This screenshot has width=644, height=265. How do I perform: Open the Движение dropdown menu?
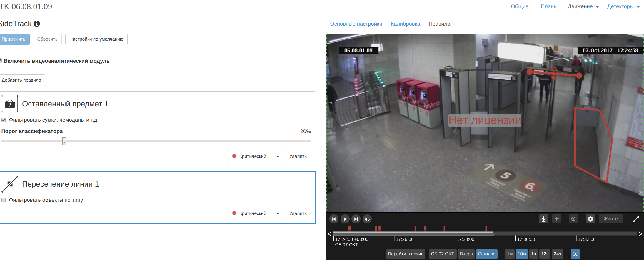pos(583,6)
